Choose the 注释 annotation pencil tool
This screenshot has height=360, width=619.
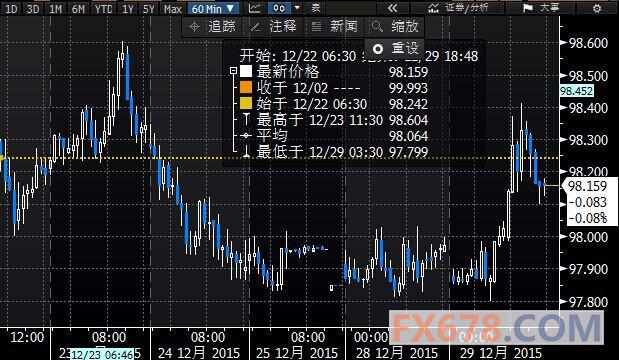coord(273,26)
